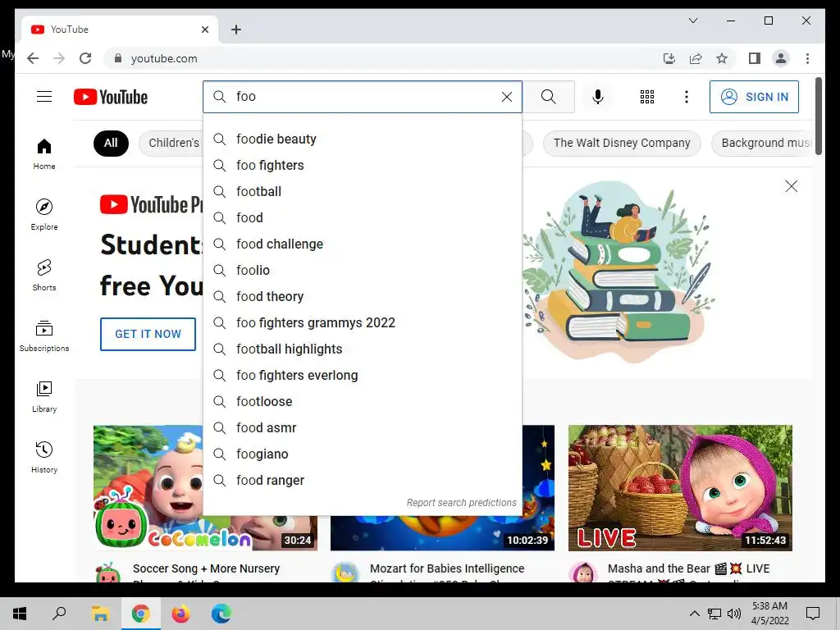Choose suggestion 'foo fighters'
The width and height of the screenshot is (840, 630).
363,166
